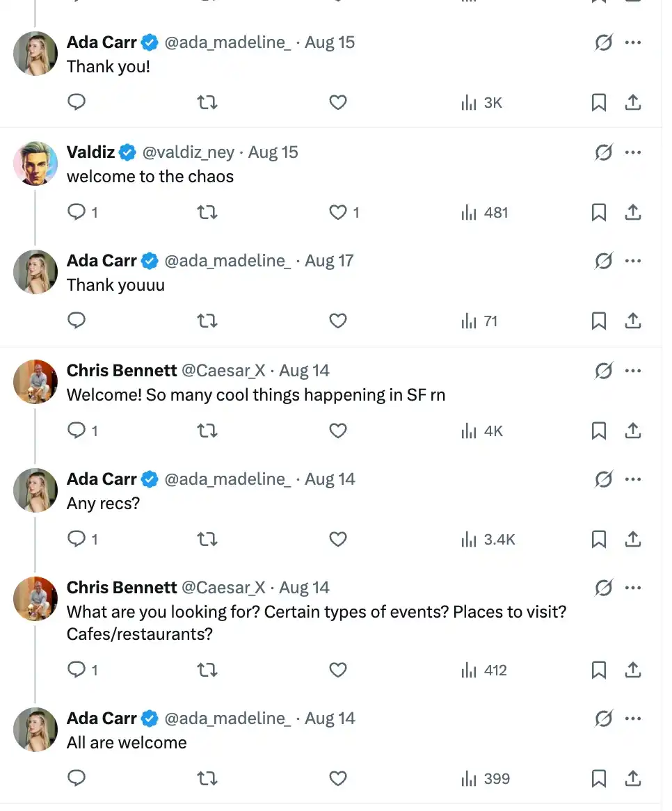Repost Ada Carr's 'Any recs?' tweet

coord(207,539)
